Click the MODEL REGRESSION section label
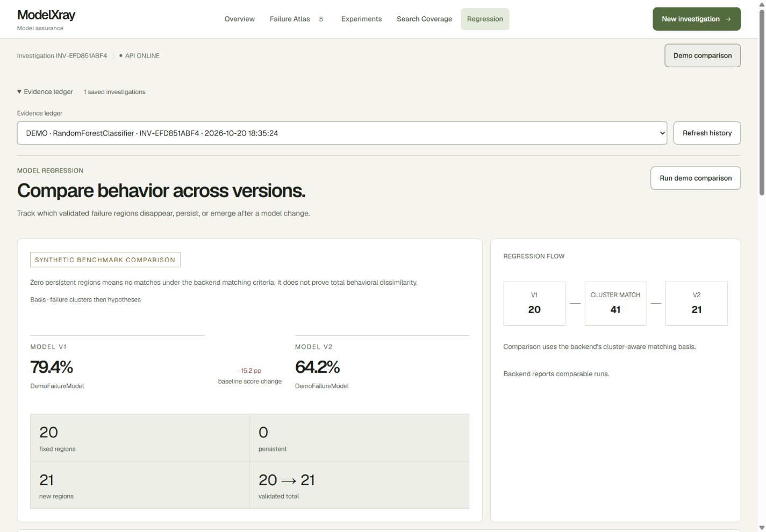 tap(50, 171)
